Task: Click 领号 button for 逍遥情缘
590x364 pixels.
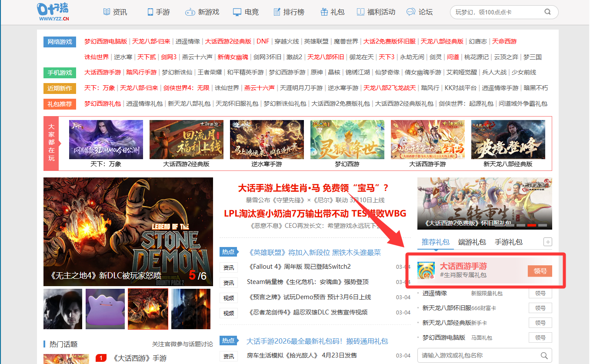Action: click(540, 294)
